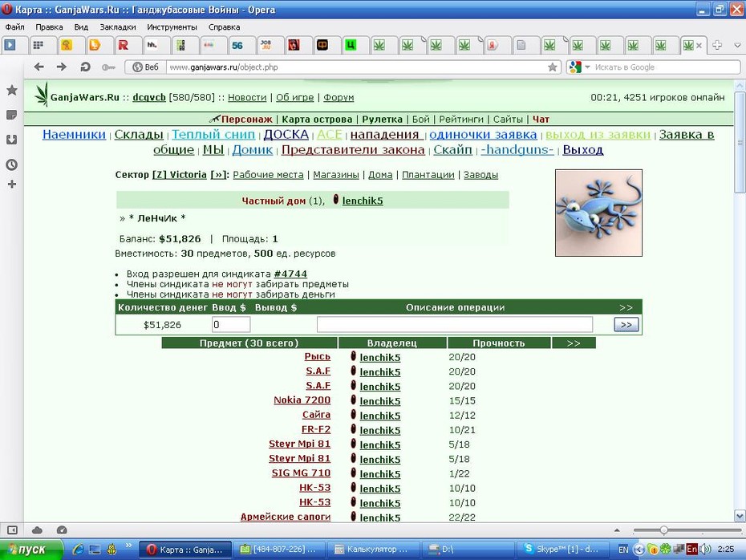
Task: Open the Инструменты menu
Action: click(x=172, y=27)
